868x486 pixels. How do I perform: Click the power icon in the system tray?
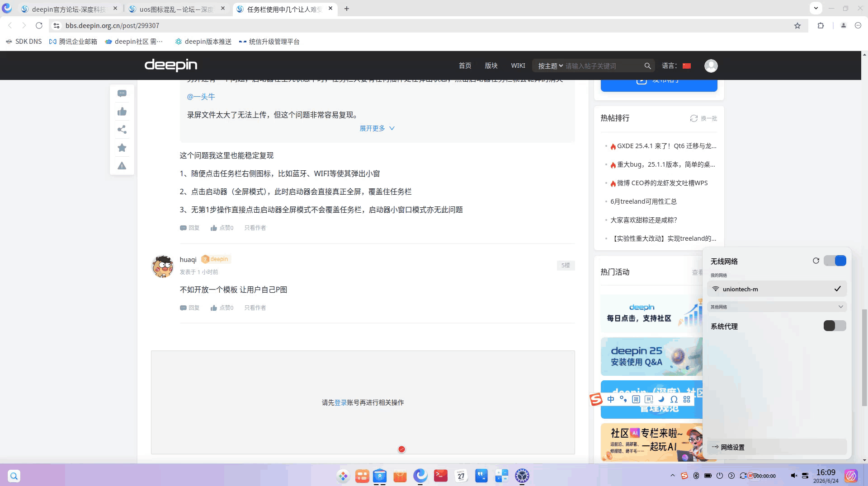720,476
